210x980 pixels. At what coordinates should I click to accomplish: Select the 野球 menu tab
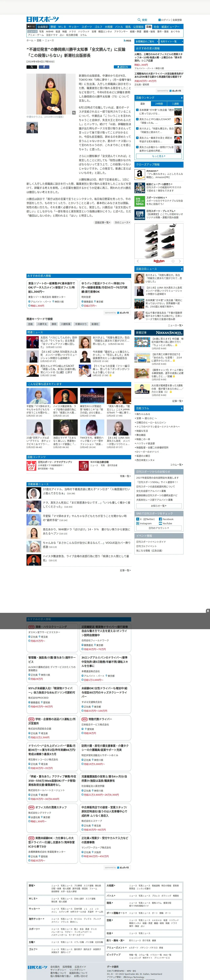click(53, 27)
